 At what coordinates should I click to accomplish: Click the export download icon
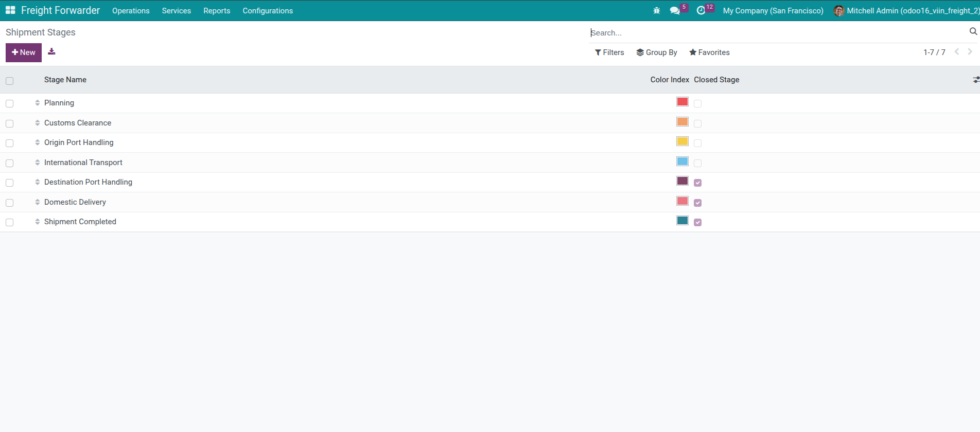pyautogui.click(x=51, y=51)
